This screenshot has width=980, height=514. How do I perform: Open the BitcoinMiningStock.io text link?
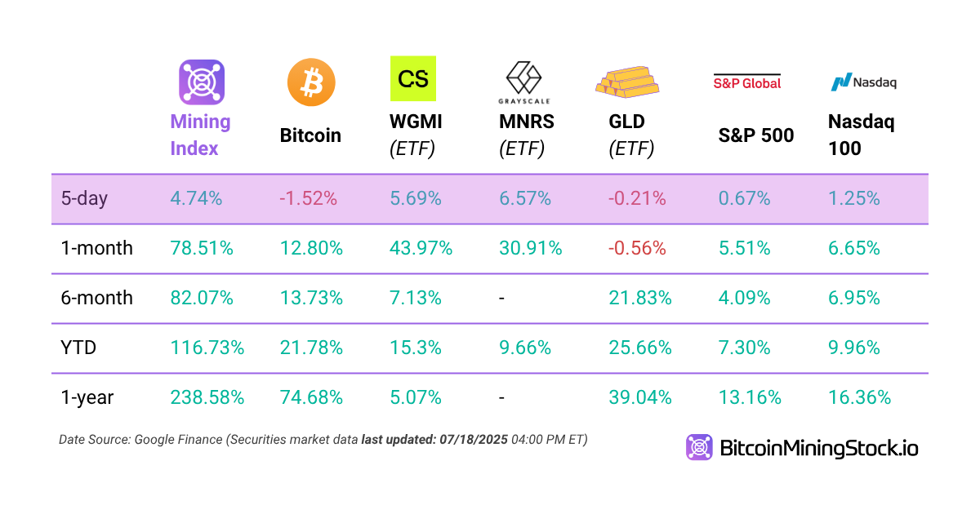point(819,448)
